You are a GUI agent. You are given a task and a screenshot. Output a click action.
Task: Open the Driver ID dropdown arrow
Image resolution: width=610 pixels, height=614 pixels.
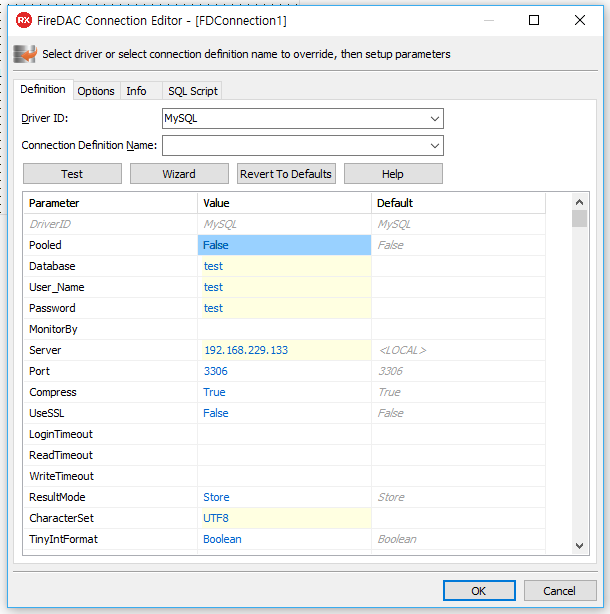click(434, 118)
